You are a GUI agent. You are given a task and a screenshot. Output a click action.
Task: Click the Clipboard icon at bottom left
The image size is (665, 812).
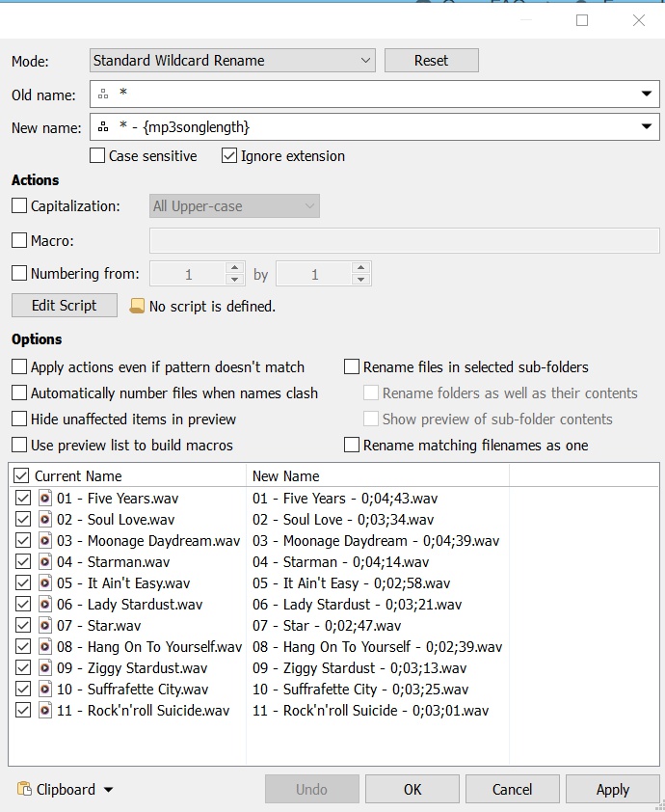(x=24, y=789)
